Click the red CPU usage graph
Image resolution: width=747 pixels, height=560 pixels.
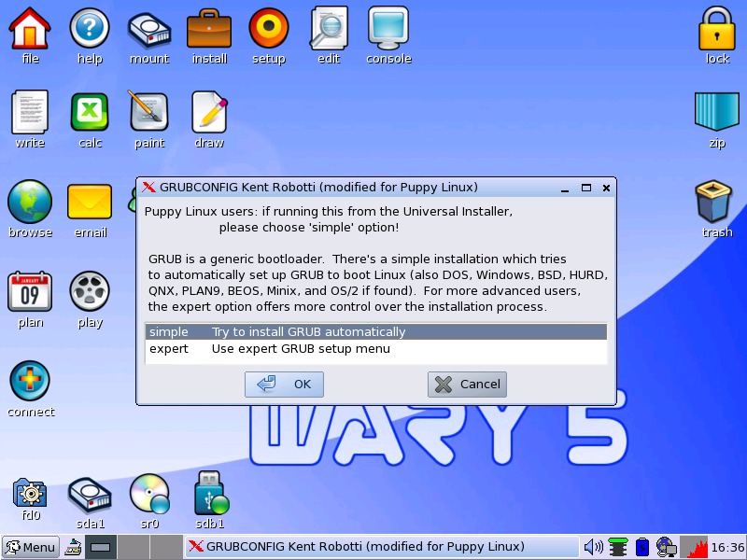(694, 547)
